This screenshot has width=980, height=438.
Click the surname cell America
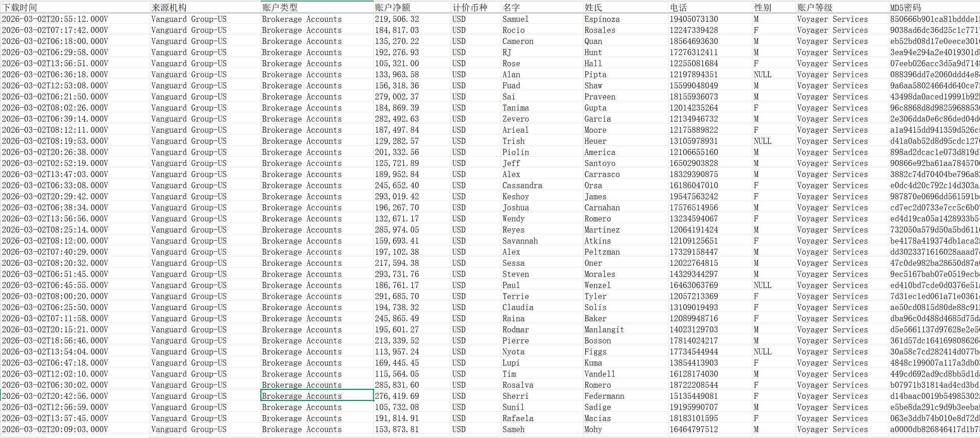click(x=626, y=152)
